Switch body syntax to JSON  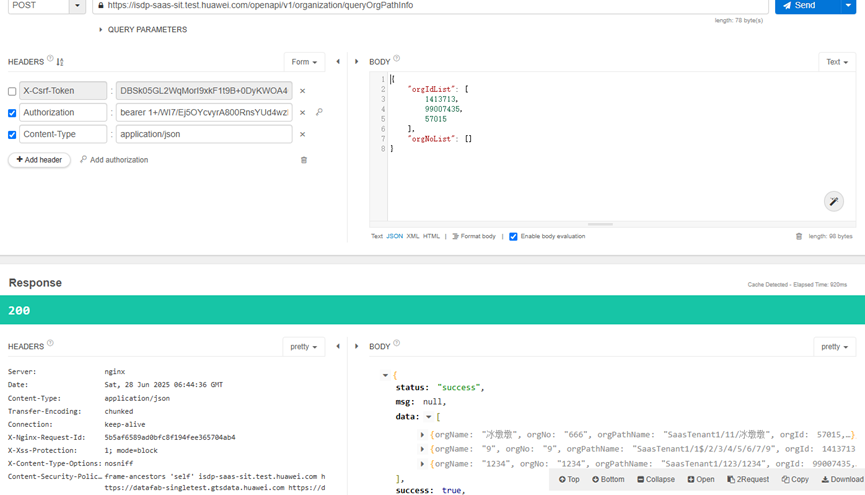[394, 236]
